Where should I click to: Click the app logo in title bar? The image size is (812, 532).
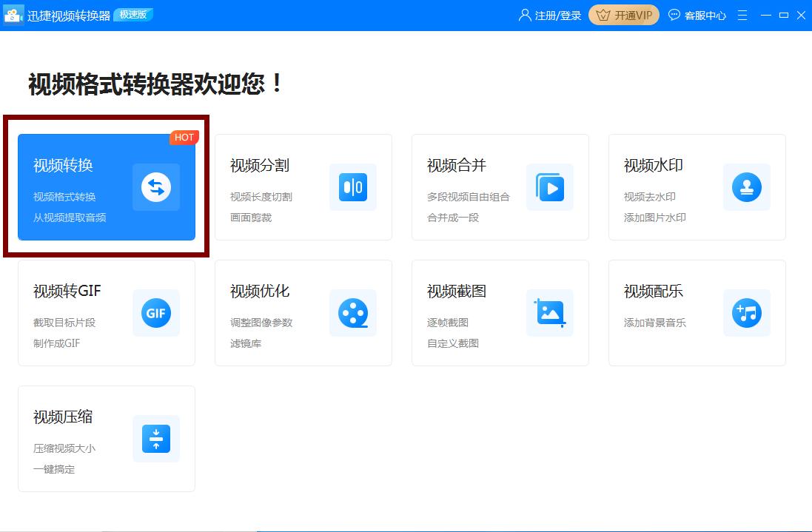click(14, 14)
